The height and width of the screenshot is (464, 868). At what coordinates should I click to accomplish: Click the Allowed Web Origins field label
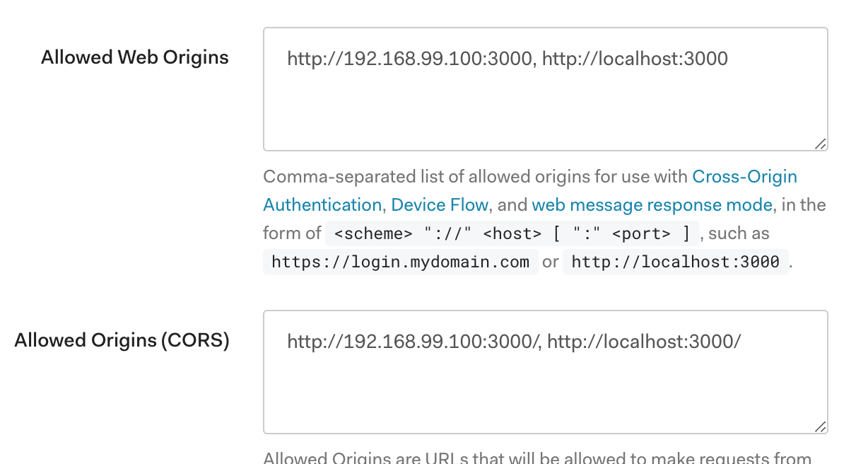(x=135, y=57)
